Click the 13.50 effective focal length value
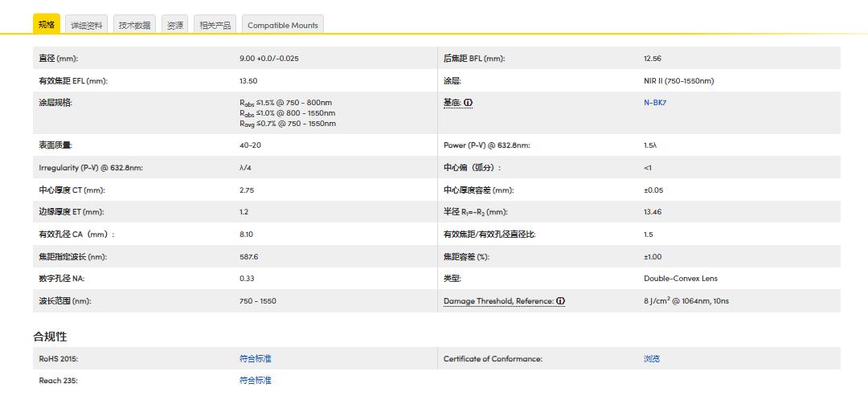This screenshot has width=868, height=412. pos(248,81)
